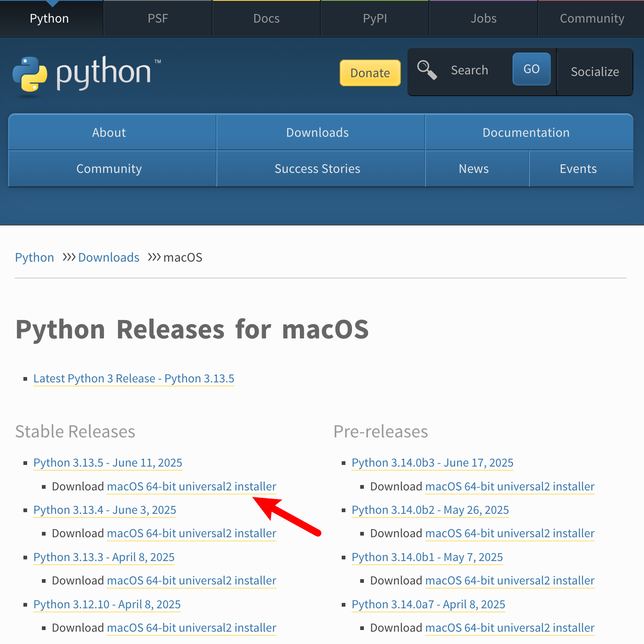The height and width of the screenshot is (644, 644).
Task: Follow the Downloads breadcrumb link
Action: click(x=109, y=258)
